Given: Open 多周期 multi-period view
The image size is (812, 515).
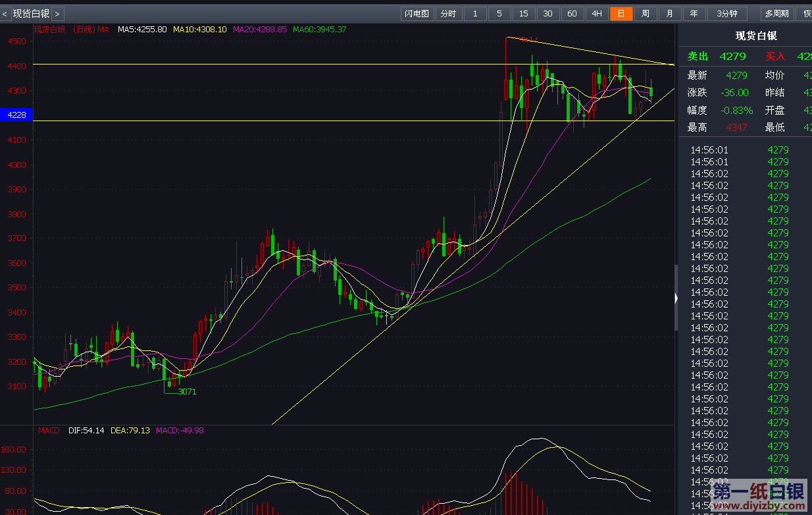Looking at the screenshot, I should point(776,14).
